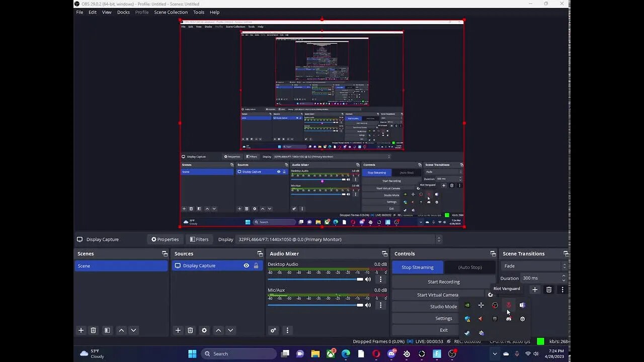Image resolution: width=644 pixels, height=362 pixels.
Task: Add a transition with plus icon
Action: pyautogui.click(x=535, y=290)
